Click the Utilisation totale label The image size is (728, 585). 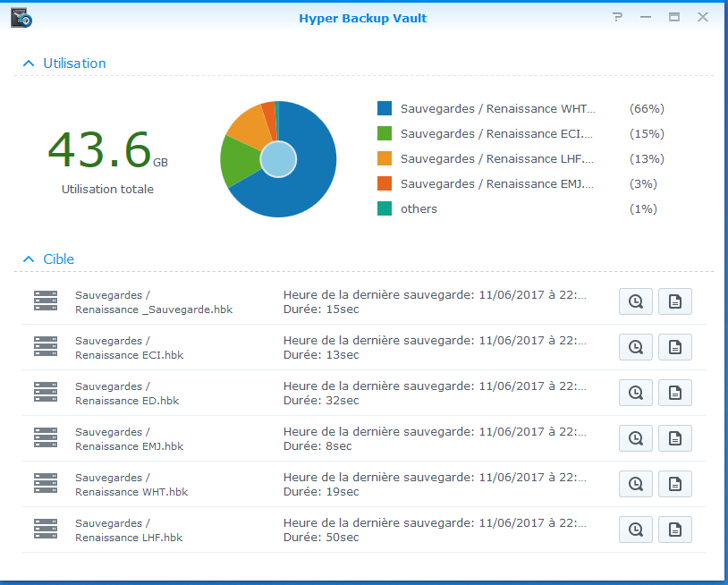point(107,189)
